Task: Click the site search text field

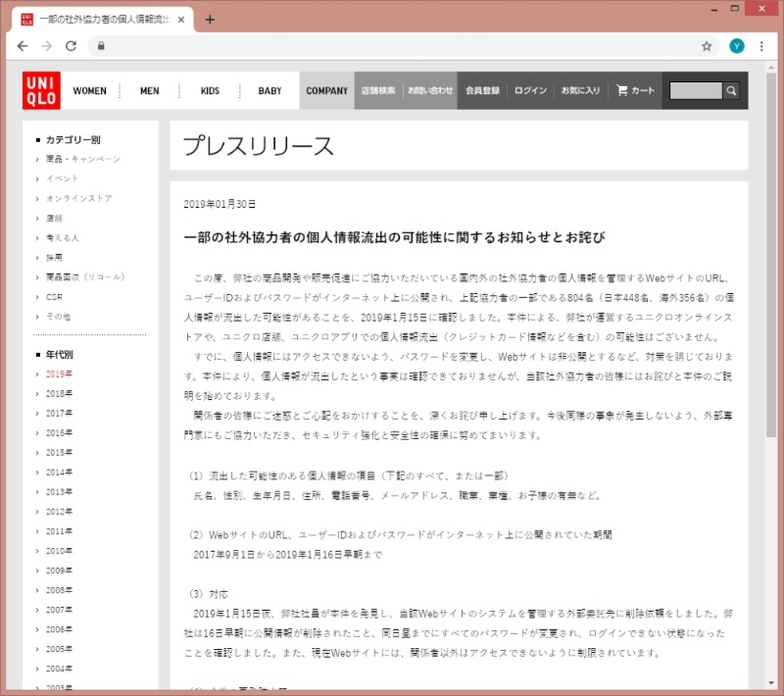Action: 695,91
